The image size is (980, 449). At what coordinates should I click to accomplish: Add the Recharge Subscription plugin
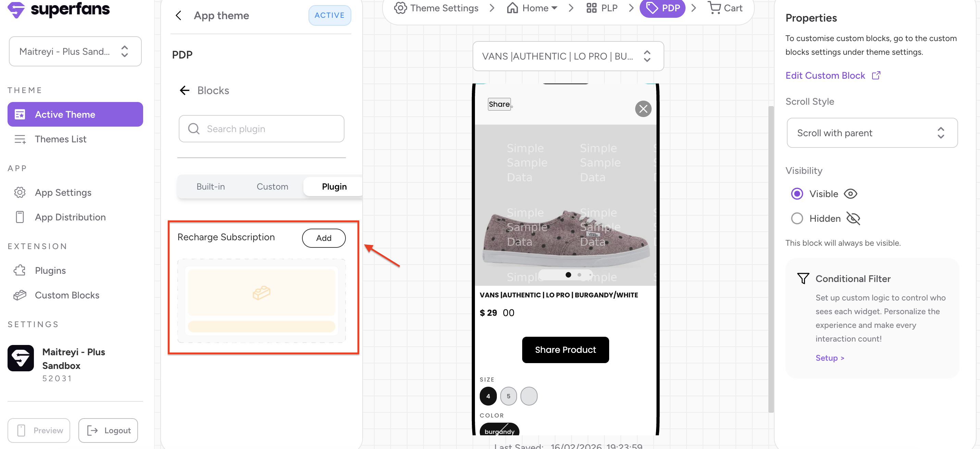point(323,238)
